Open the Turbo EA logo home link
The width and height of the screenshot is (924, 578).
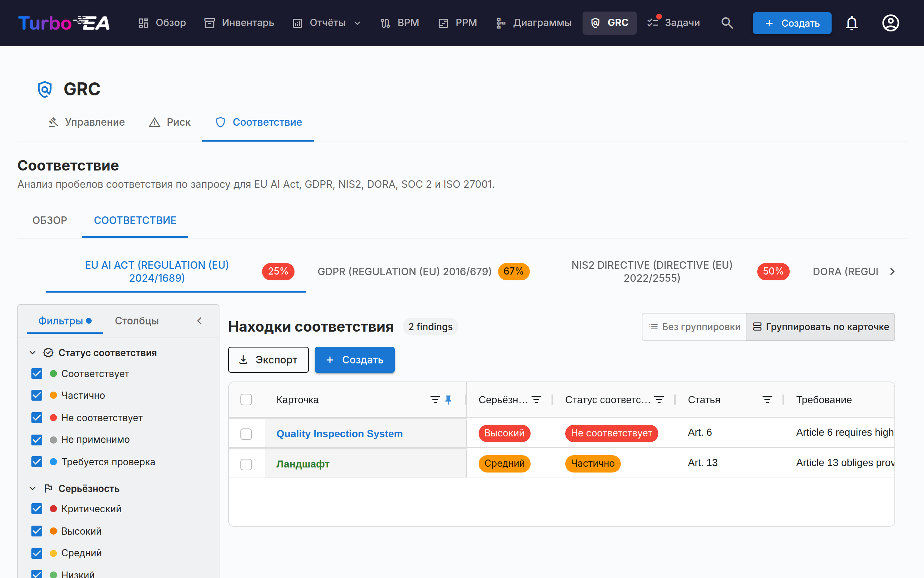pyautogui.click(x=64, y=23)
